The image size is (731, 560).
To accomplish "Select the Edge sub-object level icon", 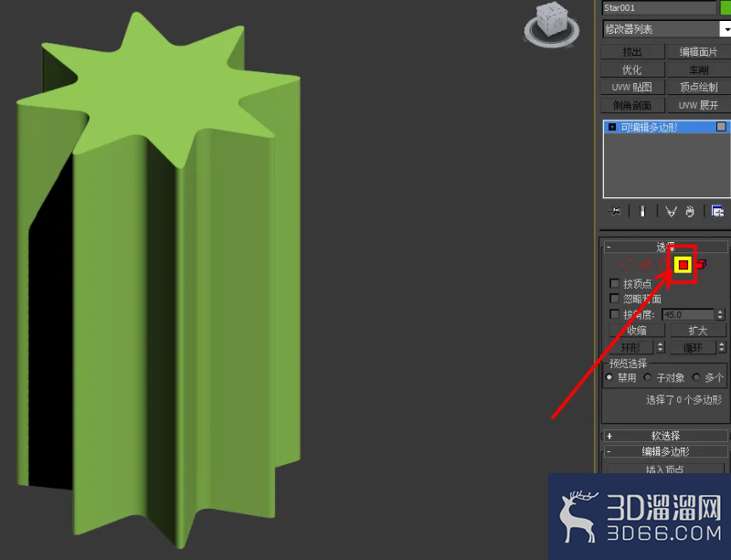I will tap(645, 264).
